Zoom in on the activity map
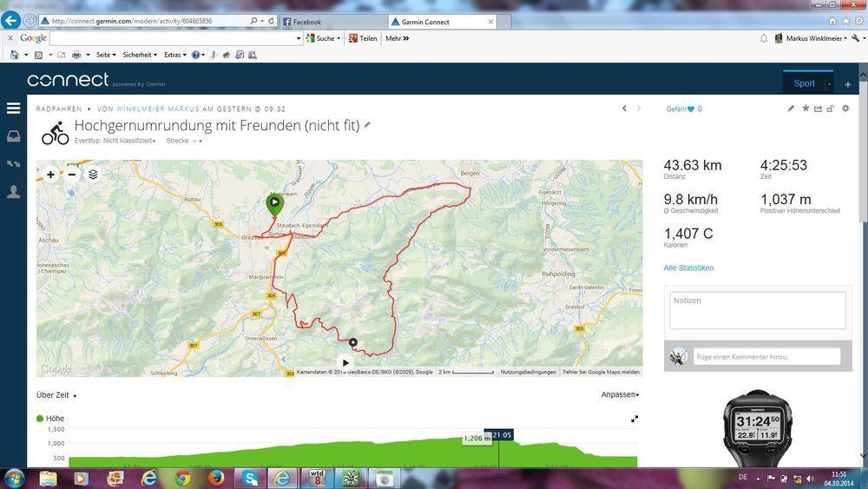868x489 pixels. pyautogui.click(x=50, y=175)
